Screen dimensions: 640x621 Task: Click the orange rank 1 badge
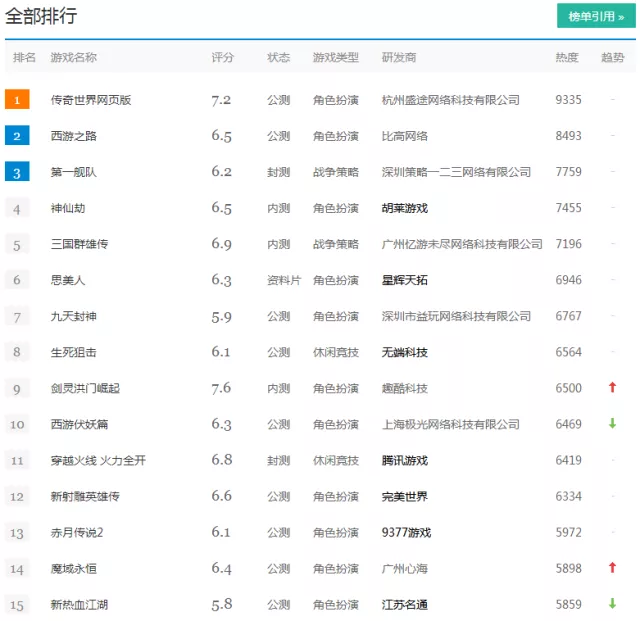click(17, 99)
